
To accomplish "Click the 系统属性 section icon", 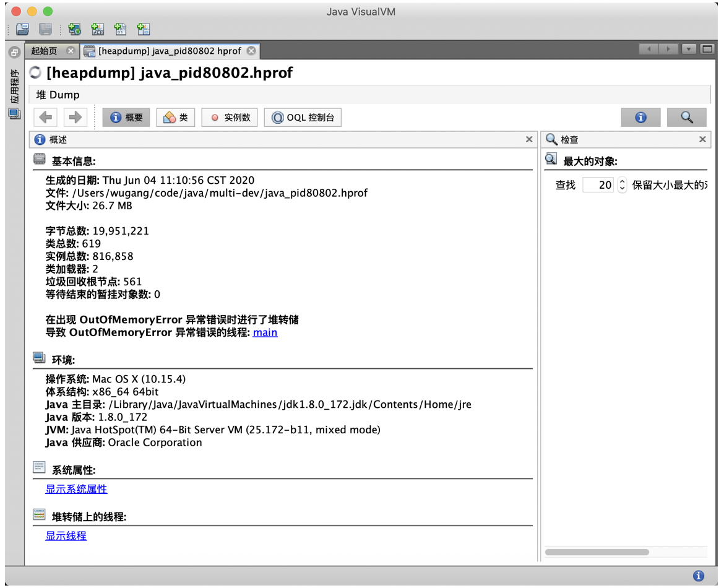I will tap(39, 467).
